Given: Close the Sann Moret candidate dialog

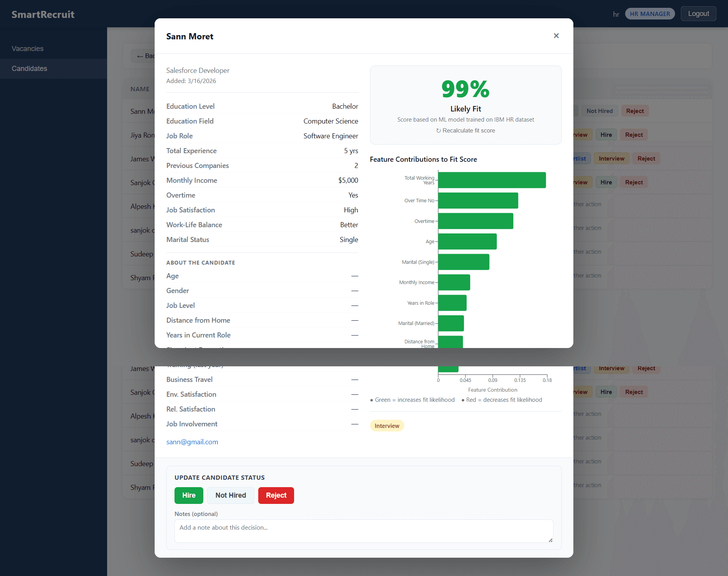Looking at the screenshot, I should (556, 36).
